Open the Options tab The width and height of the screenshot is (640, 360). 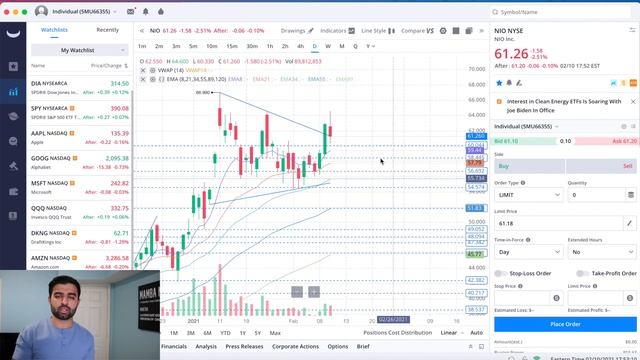(x=338, y=346)
